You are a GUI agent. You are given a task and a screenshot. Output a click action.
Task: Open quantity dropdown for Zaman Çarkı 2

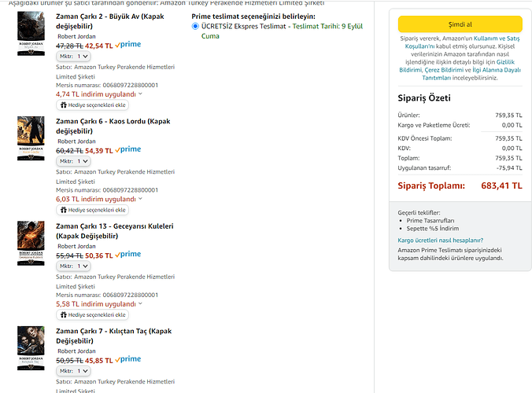(73, 57)
